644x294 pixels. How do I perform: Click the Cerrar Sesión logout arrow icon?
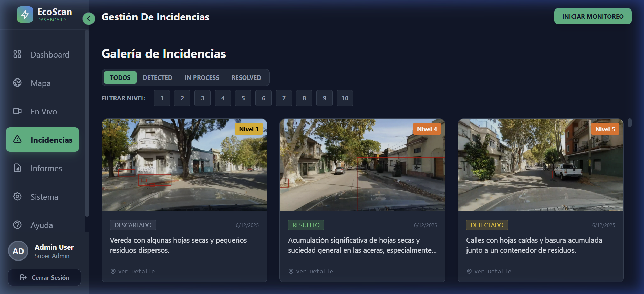[x=23, y=277]
